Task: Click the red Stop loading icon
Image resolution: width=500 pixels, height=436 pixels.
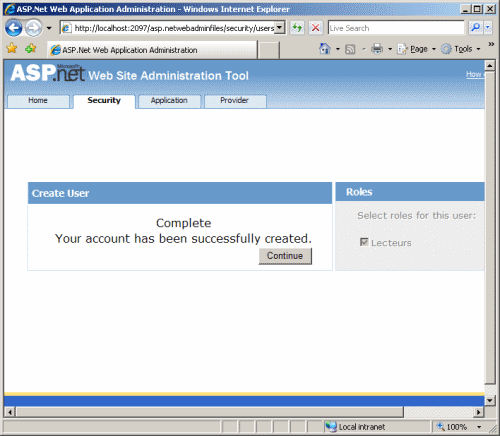Action: pos(315,28)
